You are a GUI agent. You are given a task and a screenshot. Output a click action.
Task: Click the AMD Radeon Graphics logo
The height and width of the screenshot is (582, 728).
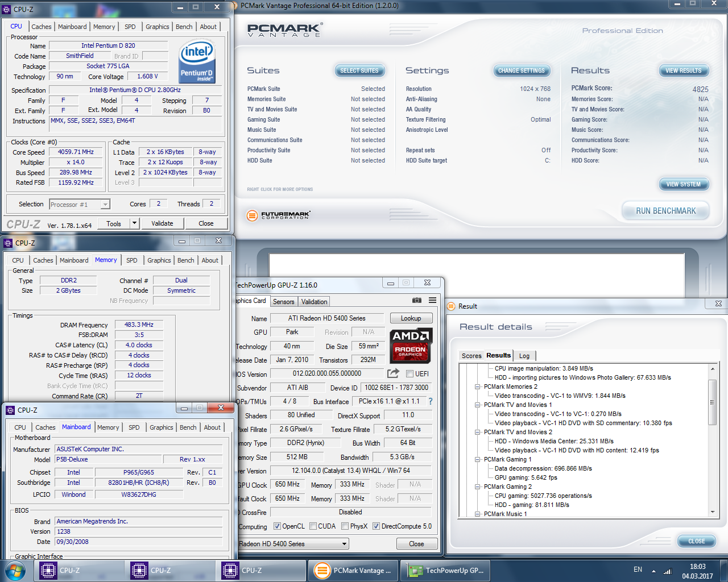(x=411, y=345)
